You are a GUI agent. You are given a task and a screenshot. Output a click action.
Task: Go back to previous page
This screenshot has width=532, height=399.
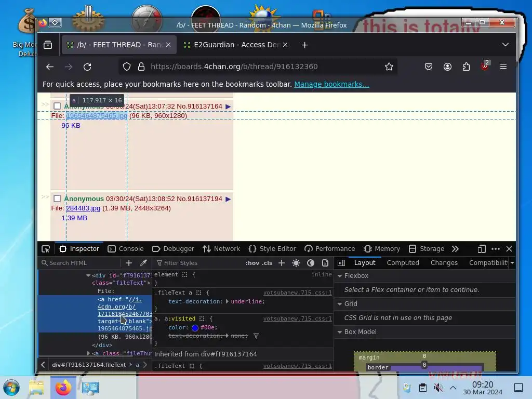pos(50,67)
